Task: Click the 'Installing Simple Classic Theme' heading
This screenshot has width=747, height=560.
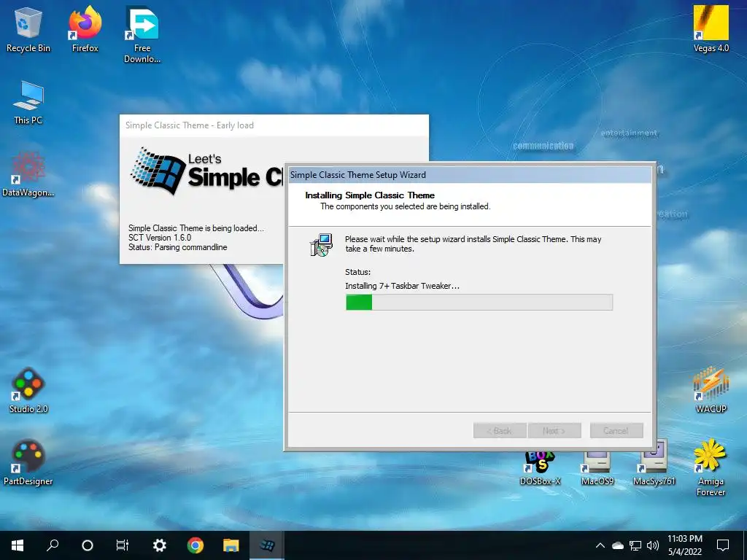Action: pyautogui.click(x=370, y=195)
